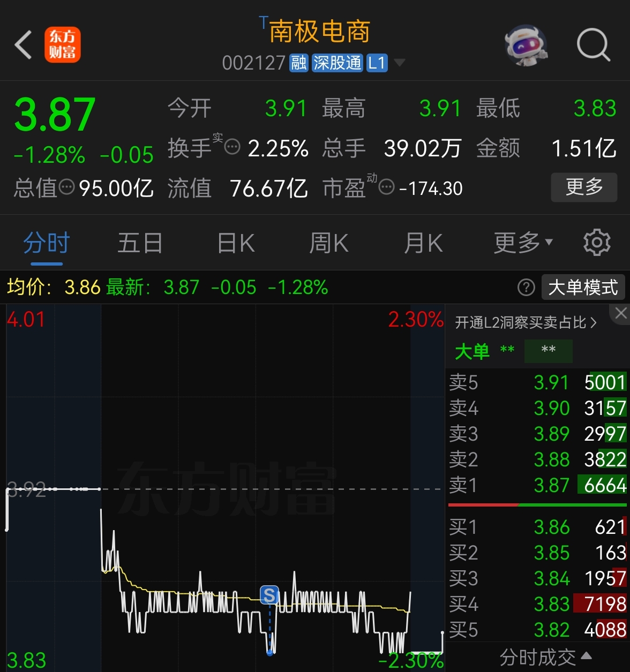Screen dimensions: 630x672
Task: Switch to the 日K tab
Action: pyautogui.click(x=236, y=243)
